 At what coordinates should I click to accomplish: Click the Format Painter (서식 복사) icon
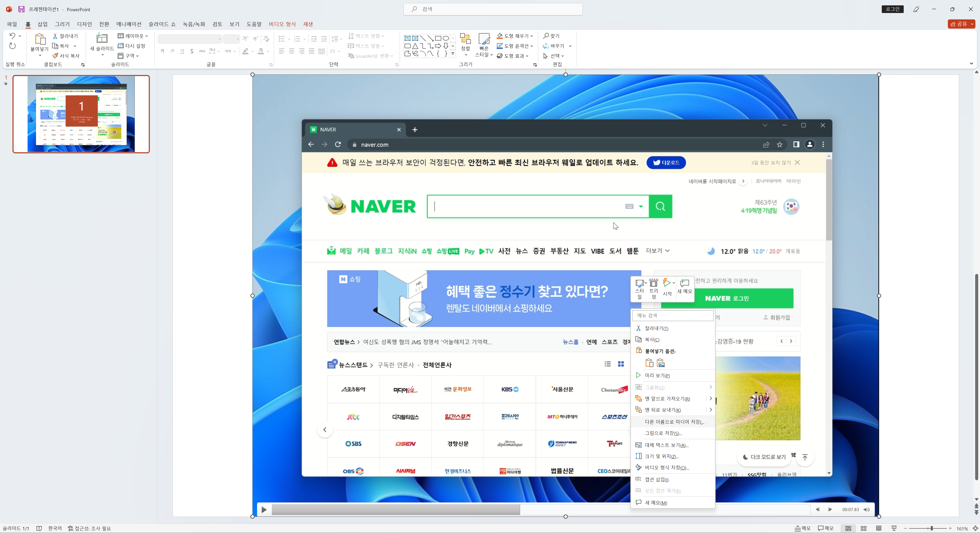click(x=55, y=56)
